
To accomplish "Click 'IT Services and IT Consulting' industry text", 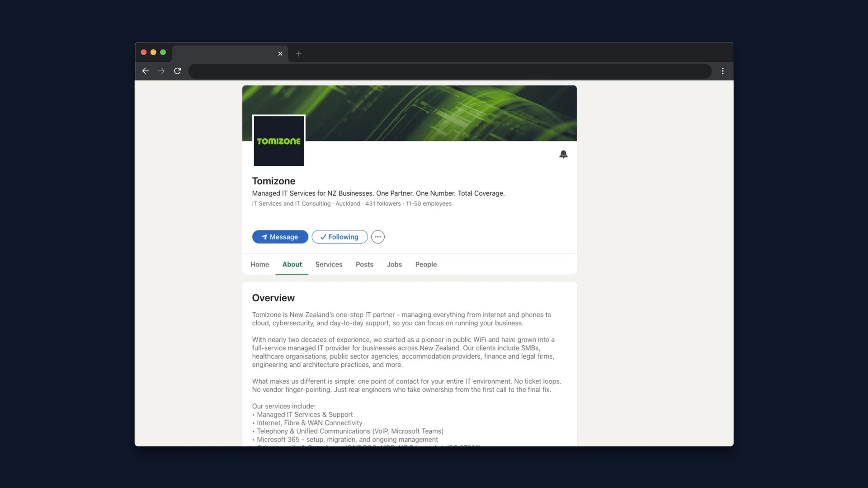I will [x=291, y=204].
